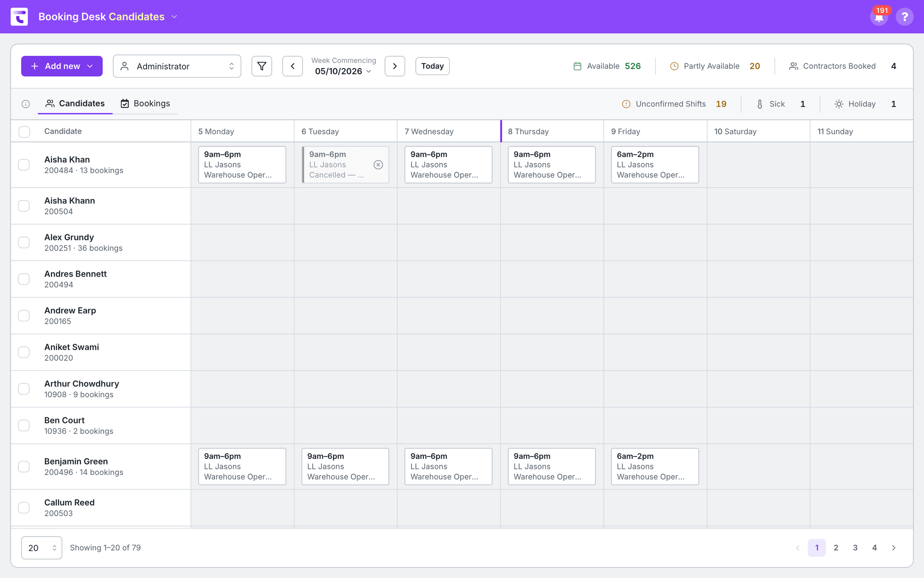Change the rows per page selector showing 20
The height and width of the screenshot is (578, 924).
tap(42, 548)
